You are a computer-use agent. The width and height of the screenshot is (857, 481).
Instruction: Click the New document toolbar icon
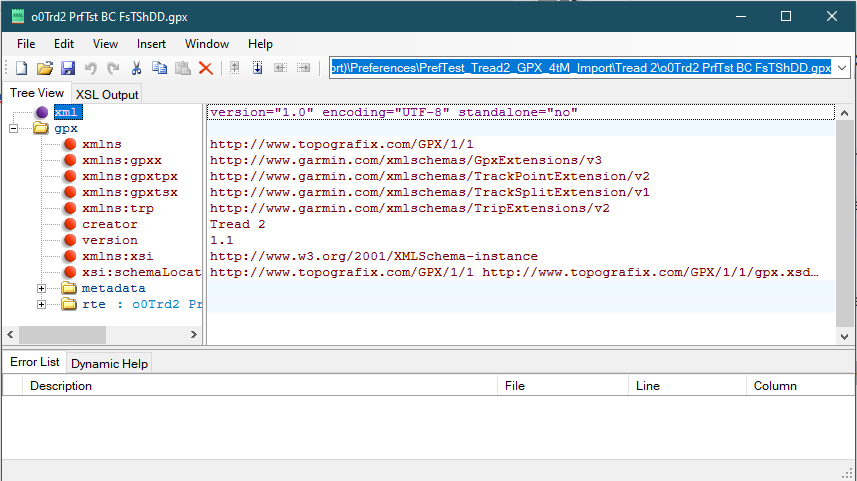21,68
